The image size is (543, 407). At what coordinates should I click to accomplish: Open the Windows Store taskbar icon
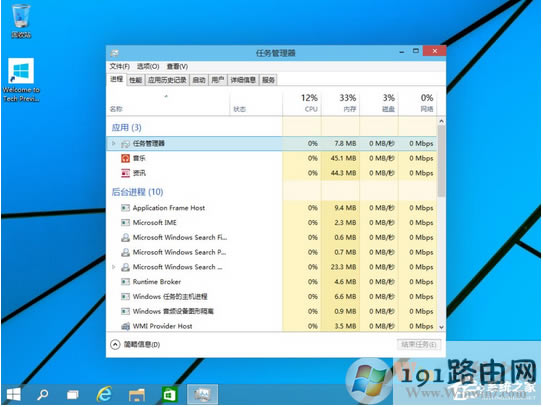click(x=169, y=395)
